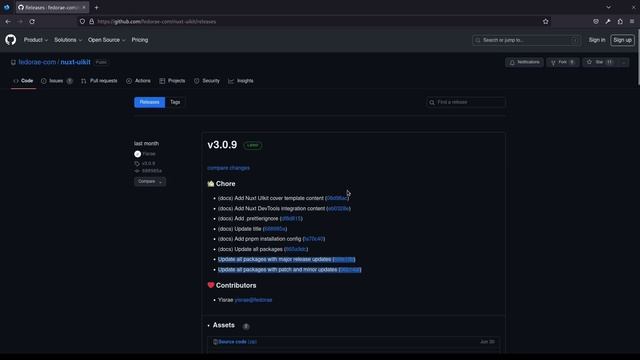Screen dimensions: 640x360
Task: Reload the page with refresh icon
Action: tap(32, 22)
